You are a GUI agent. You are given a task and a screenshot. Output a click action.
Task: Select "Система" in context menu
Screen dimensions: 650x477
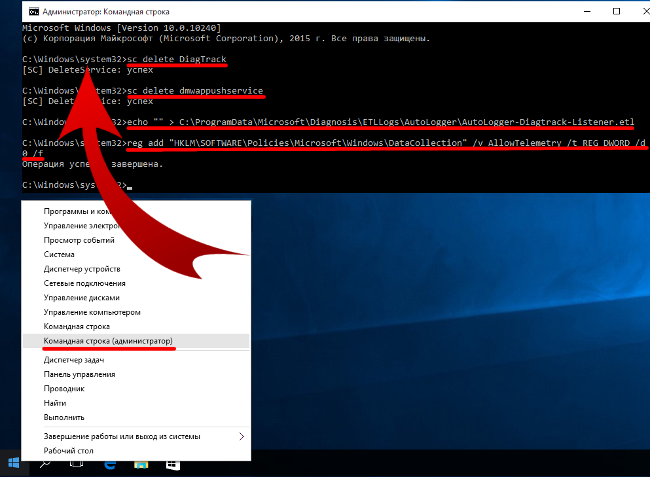(x=136, y=254)
